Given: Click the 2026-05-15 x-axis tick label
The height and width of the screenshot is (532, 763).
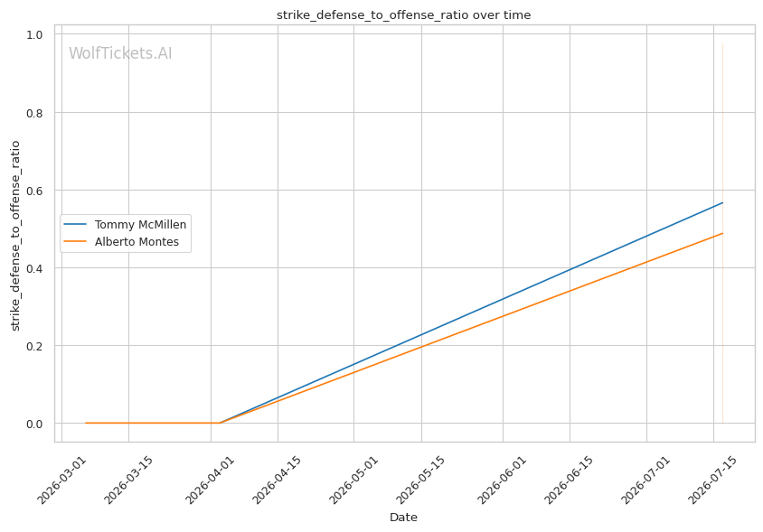Looking at the screenshot, I should [x=421, y=480].
